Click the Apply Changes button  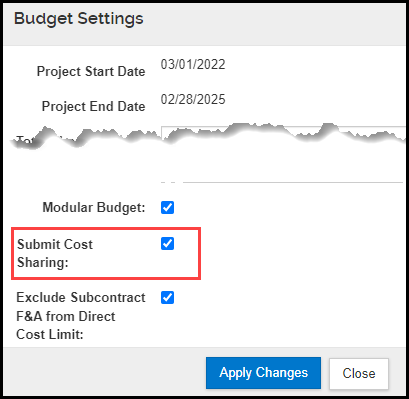[263, 373]
